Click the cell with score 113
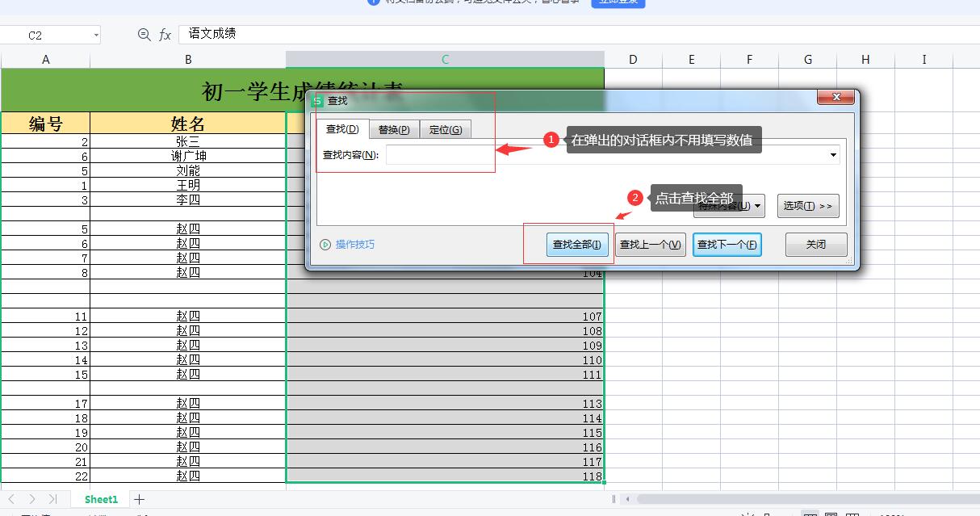Viewport: 980px width, 516px height. point(445,404)
